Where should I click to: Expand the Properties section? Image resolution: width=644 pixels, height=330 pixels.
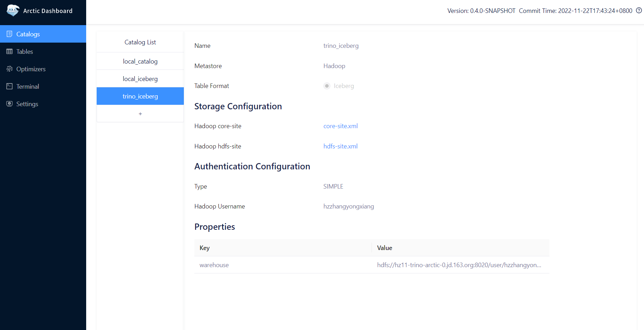click(x=215, y=227)
